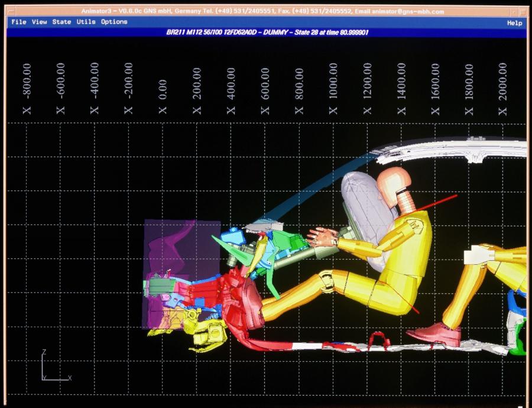
Task: Open the State menu
Action: [61, 22]
